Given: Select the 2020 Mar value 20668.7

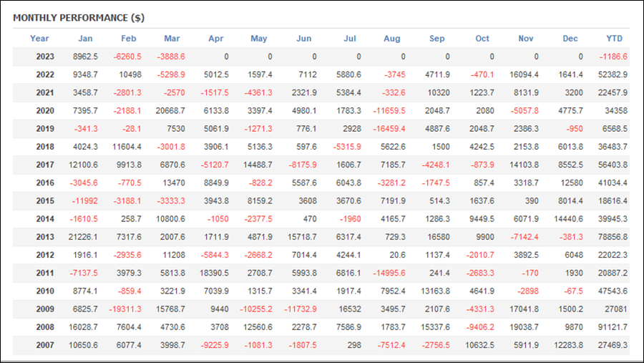Looking at the screenshot, I should coord(170,110).
